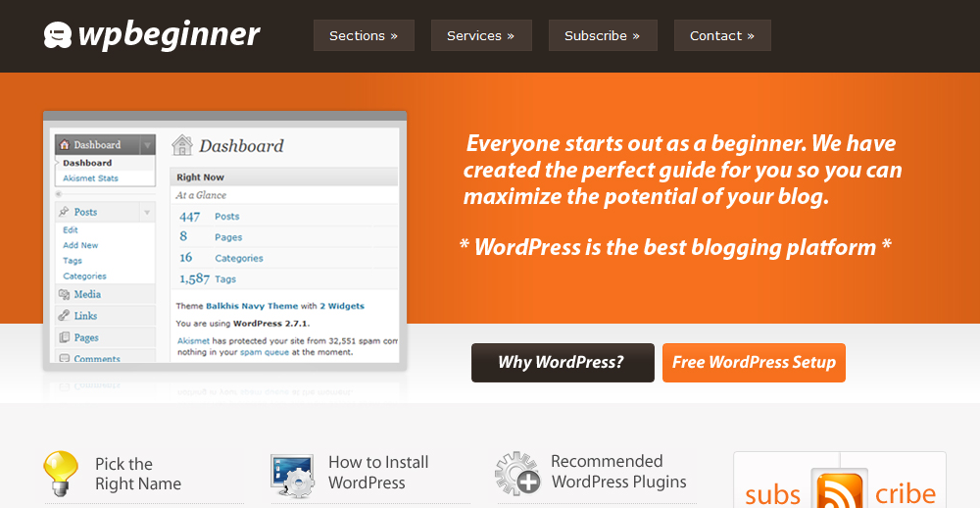
Task: Click the Free WordPress Setup button
Action: [754, 362]
